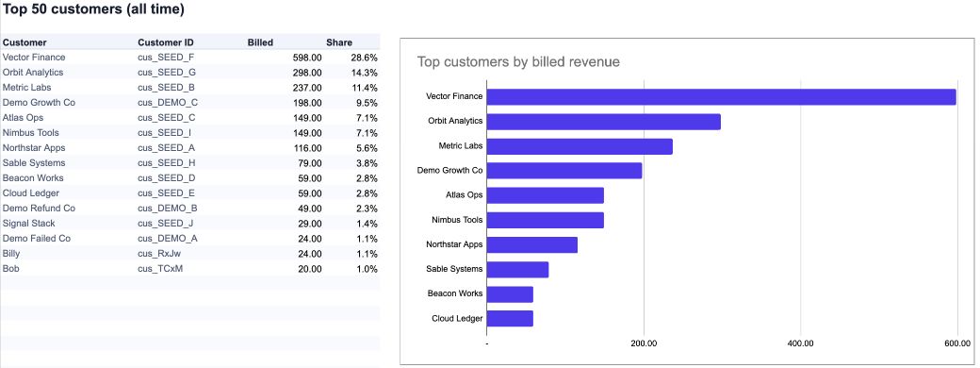Click the Metric Labs bar in chart
Image resolution: width=980 pixels, height=368 pixels.
(x=580, y=146)
